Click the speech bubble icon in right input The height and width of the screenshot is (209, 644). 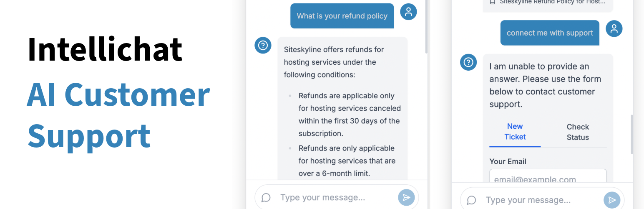pos(471,201)
